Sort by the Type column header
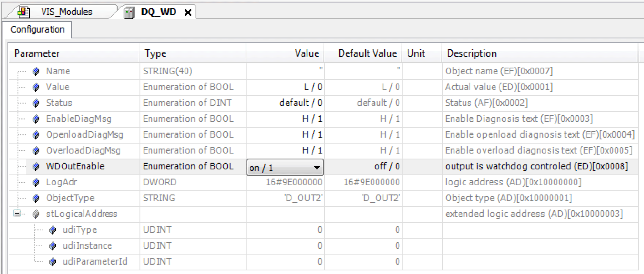 (x=193, y=53)
